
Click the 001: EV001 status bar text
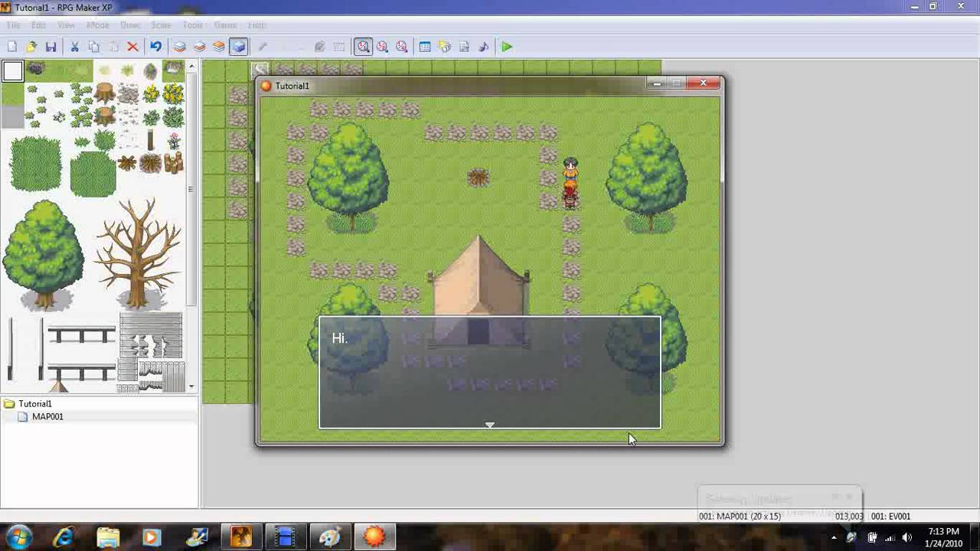[891, 517]
